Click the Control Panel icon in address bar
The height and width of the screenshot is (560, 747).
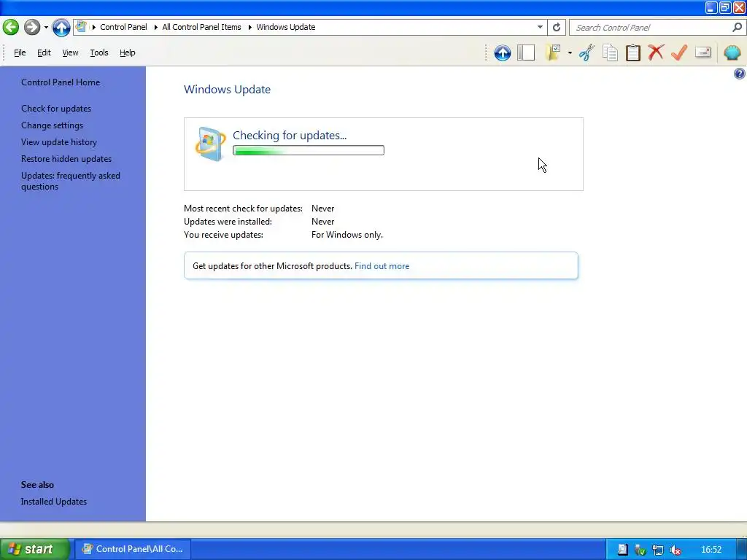pyautogui.click(x=81, y=27)
